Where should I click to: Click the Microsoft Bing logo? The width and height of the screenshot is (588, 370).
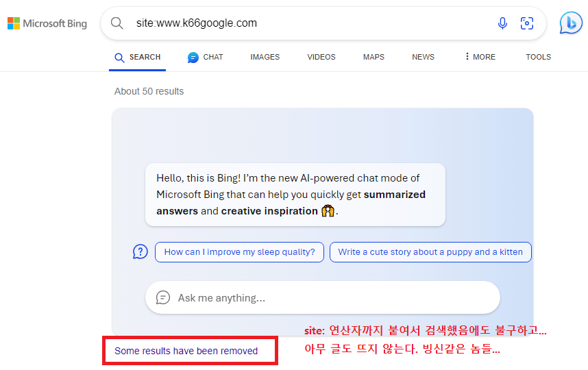coord(47,23)
